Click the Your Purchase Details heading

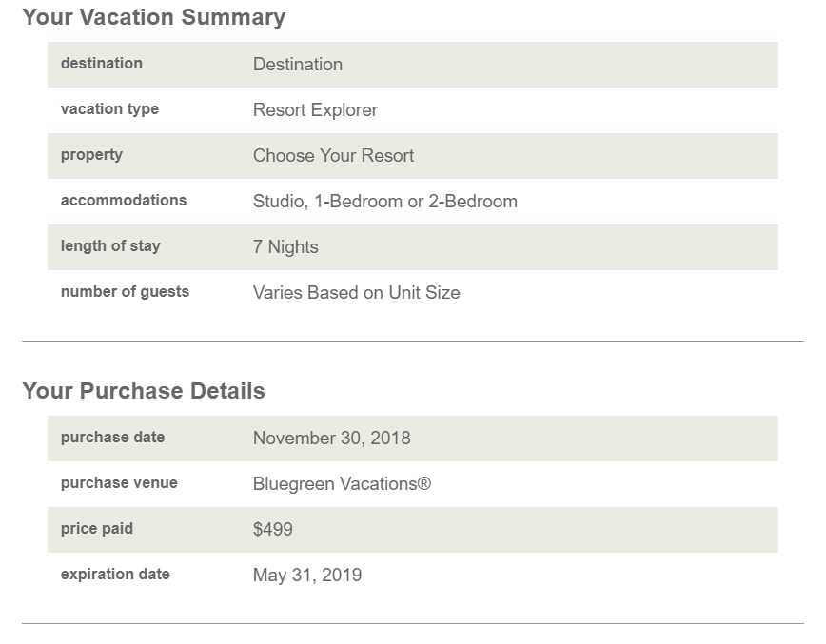click(x=144, y=391)
